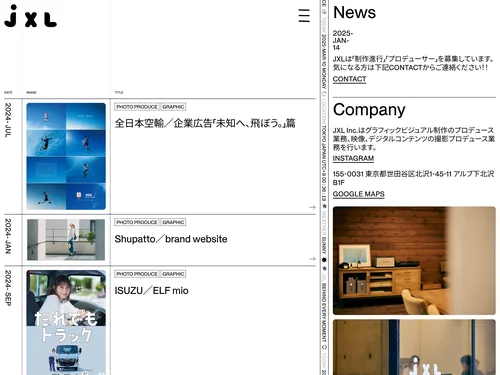500x375 pixels.
Task: Click the 2025-JAN-14 news date
Action: pos(343,40)
